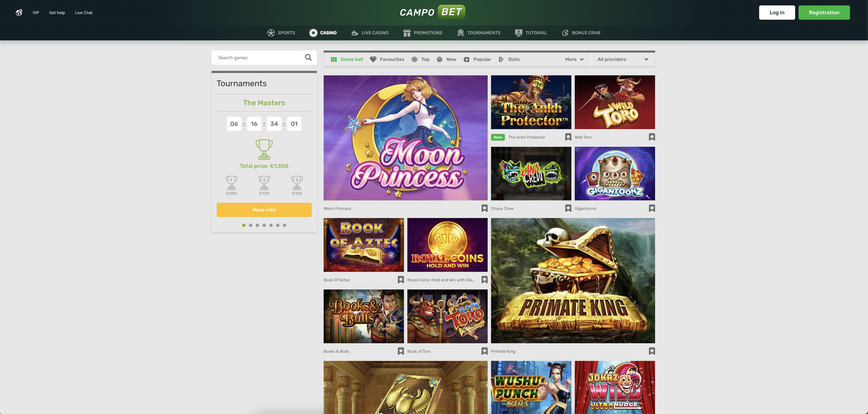Click More info for The Masters

264,210
